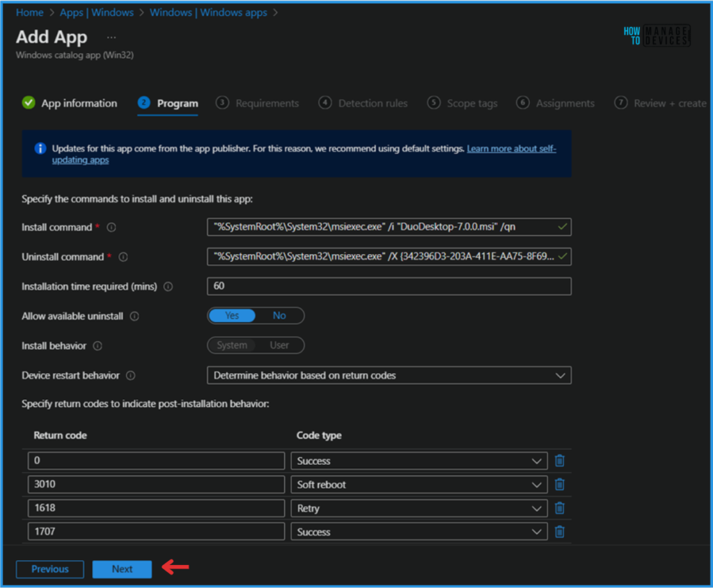Click the info icon beside Install command
The image size is (713, 588).
pos(111,228)
